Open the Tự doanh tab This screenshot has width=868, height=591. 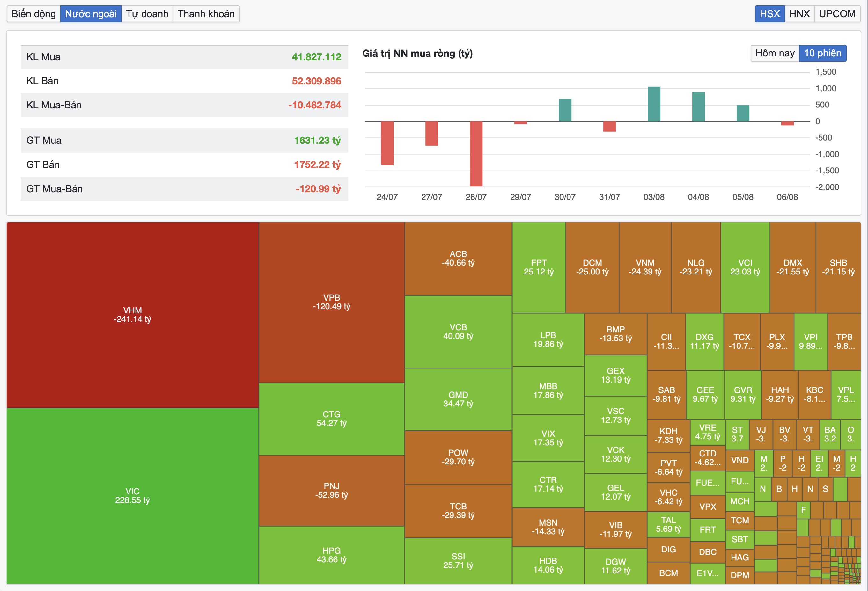[x=147, y=14]
